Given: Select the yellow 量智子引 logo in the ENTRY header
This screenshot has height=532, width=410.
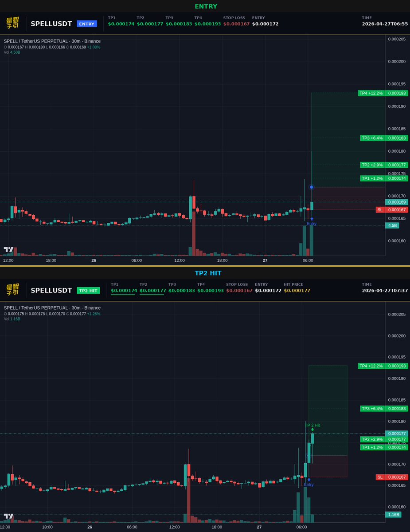Looking at the screenshot, I should [x=13, y=24].
